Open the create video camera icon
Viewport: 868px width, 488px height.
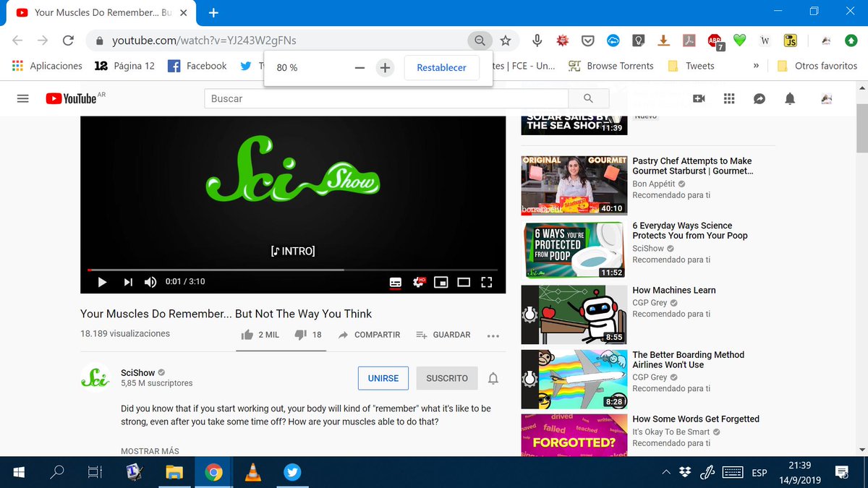coord(699,98)
